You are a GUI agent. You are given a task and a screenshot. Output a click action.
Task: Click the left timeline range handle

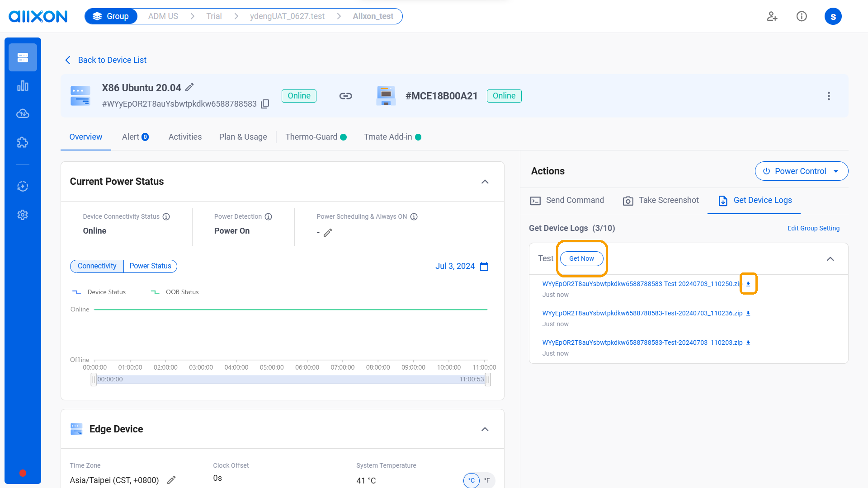coord(94,380)
